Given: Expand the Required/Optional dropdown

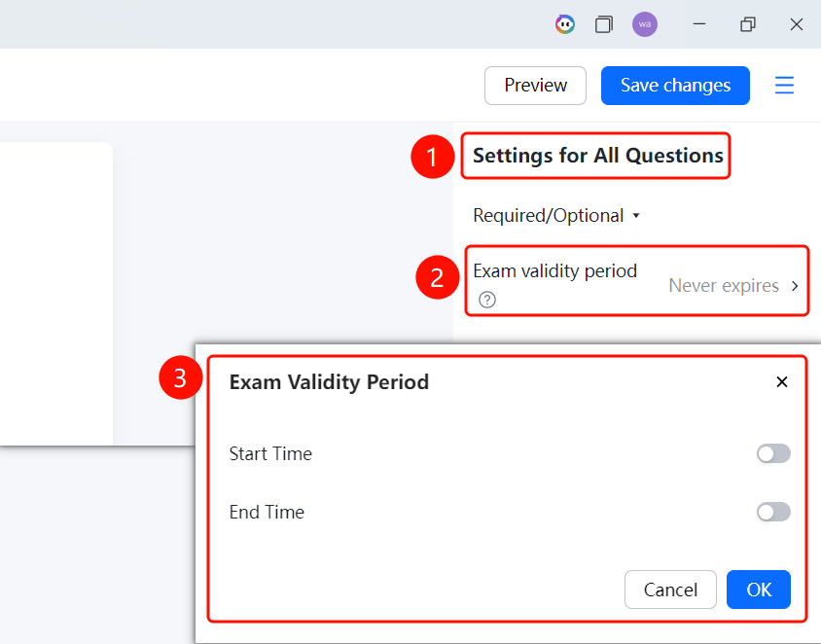Looking at the screenshot, I should 556,215.
